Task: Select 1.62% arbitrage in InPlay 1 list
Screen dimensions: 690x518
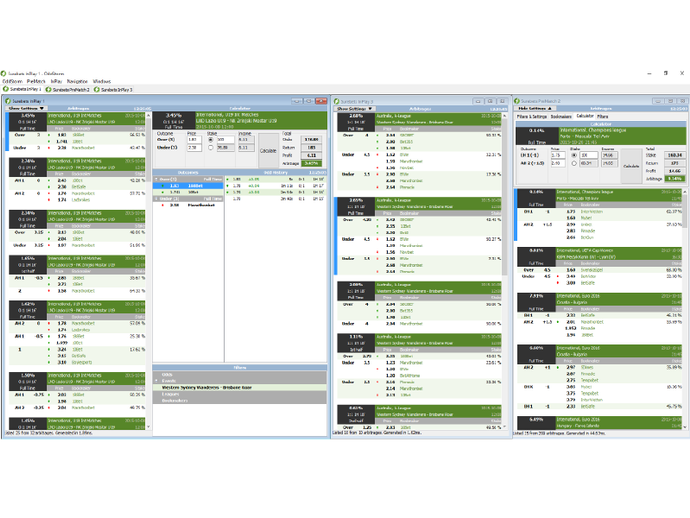Action: [77, 310]
